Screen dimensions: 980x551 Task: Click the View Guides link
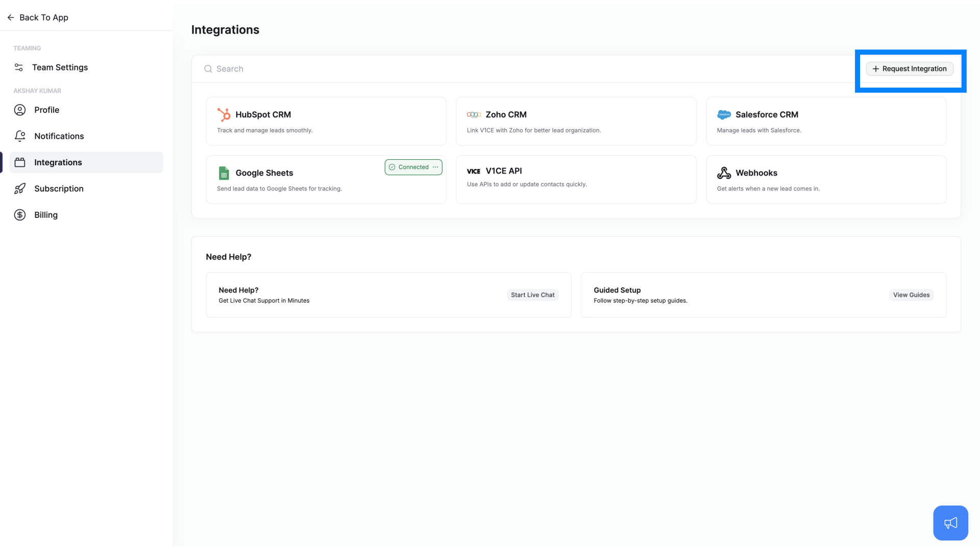pos(911,295)
